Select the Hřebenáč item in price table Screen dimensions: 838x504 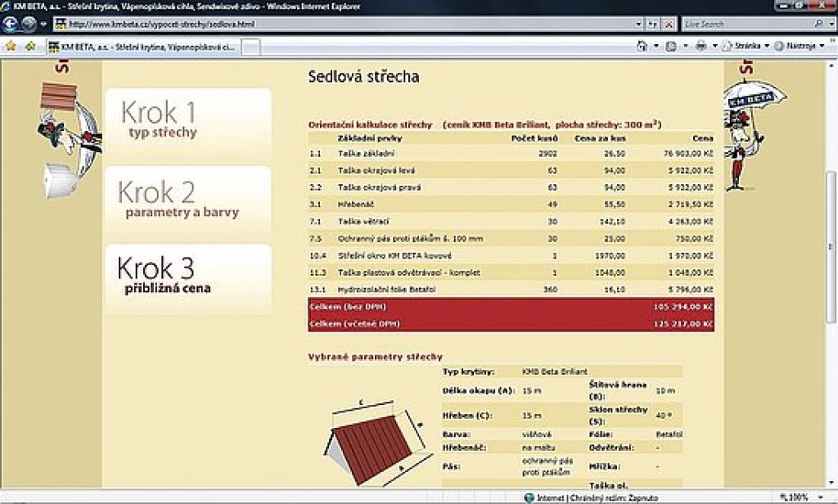356,205
